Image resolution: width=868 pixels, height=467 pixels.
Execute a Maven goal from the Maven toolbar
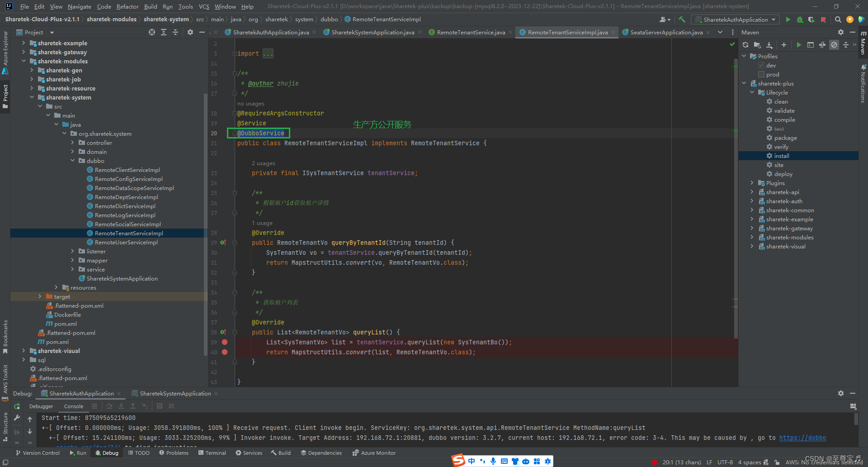click(811, 45)
